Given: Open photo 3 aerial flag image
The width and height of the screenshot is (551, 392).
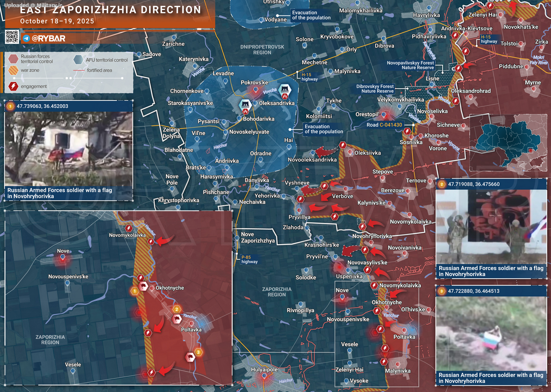Looking at the screenshot, I should (x=491, y=334).
